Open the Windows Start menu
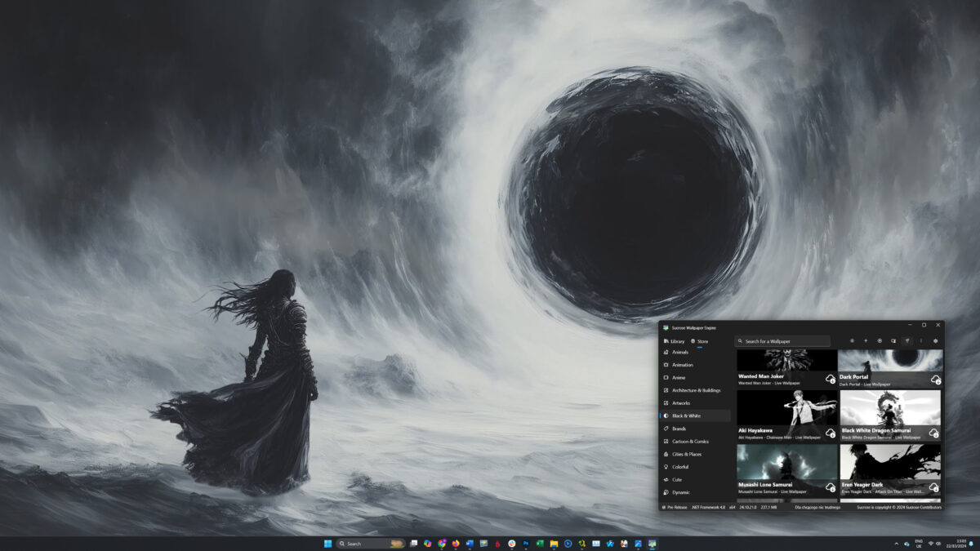This screenshot has height=551, width=980. click(x=328, y=543)
